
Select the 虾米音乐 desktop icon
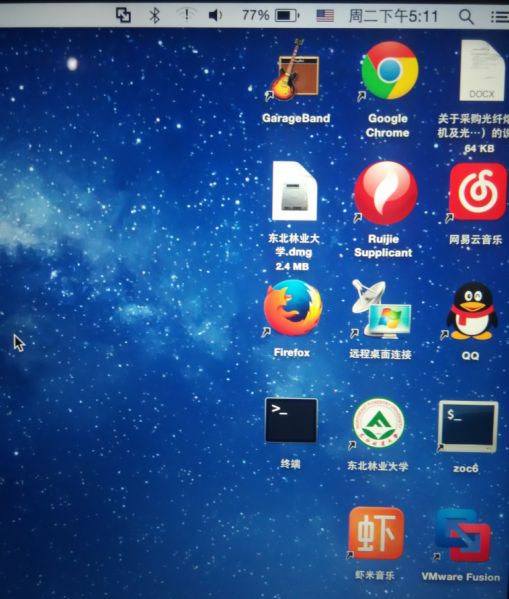tap(376, 533)
